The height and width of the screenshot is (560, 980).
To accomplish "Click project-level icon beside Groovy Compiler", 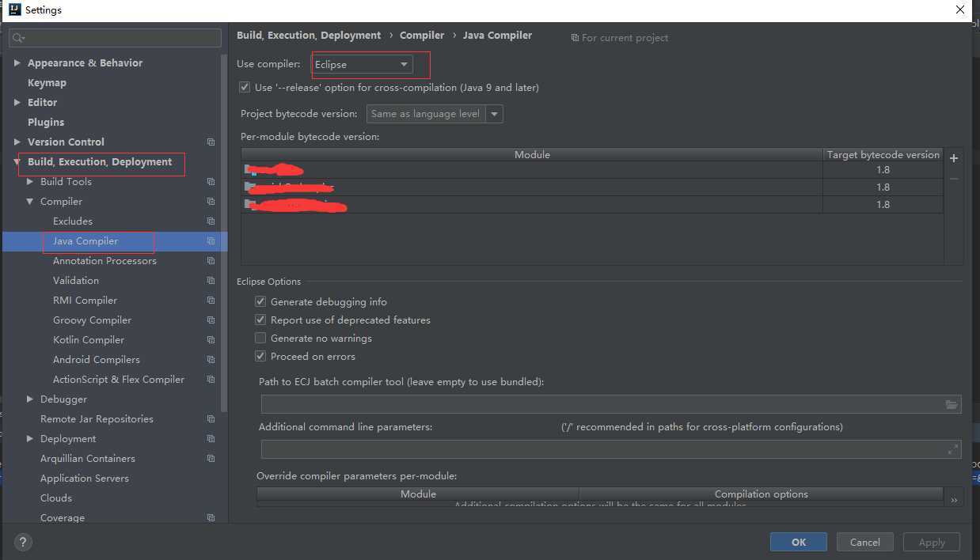I will [211, 320].
